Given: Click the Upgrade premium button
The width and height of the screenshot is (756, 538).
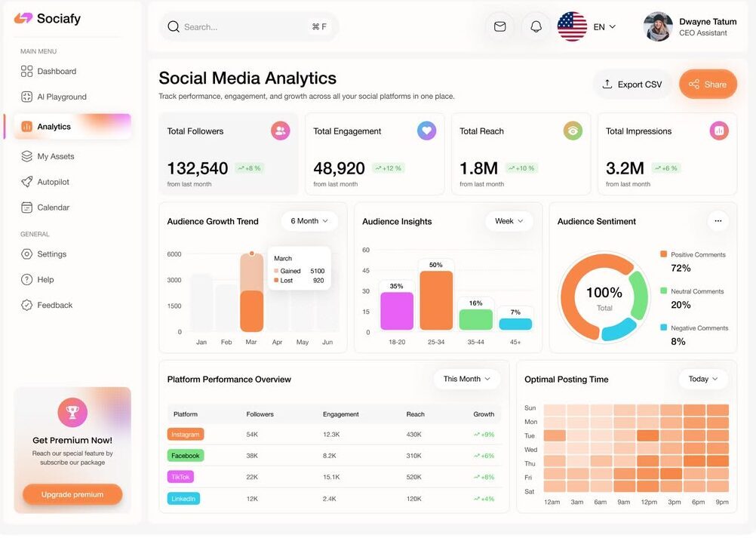Looking at the screenshot, I should coord(72,495).
